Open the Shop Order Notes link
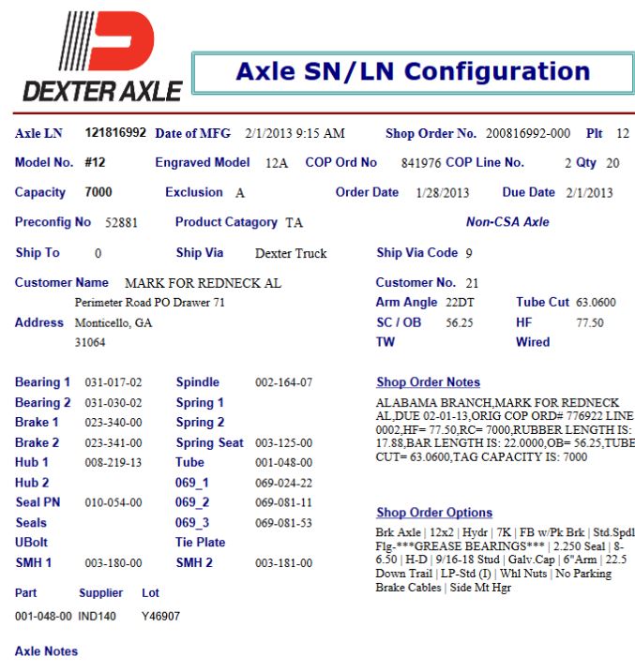 click(428, 381)
